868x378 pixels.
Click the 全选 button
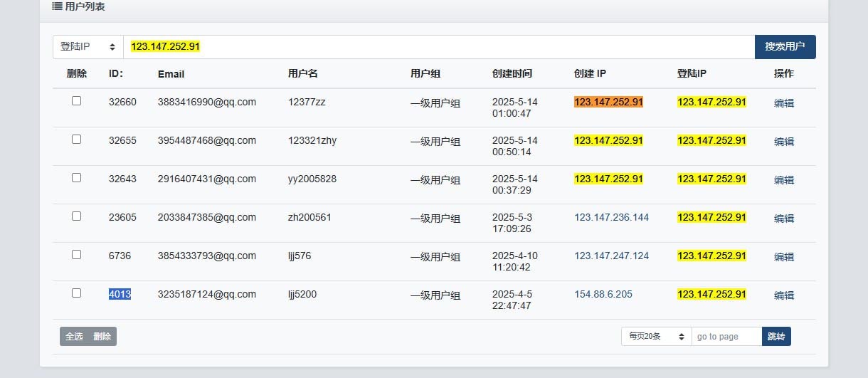coord(74,337)
